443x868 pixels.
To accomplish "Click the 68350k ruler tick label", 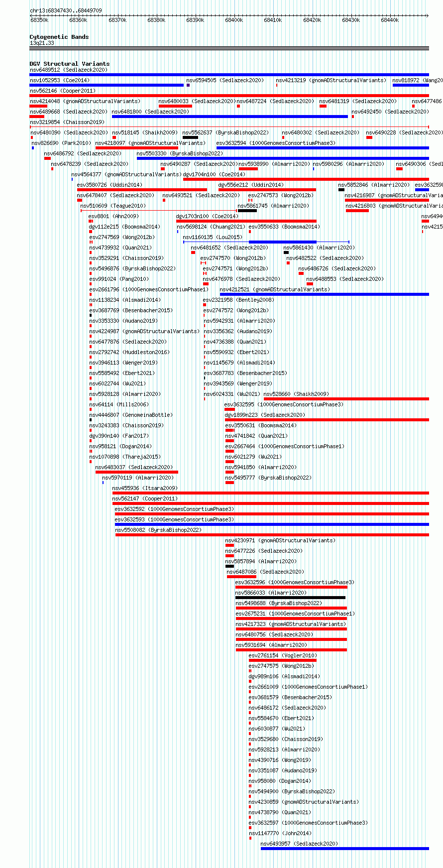I will pyautogui.click(x=39, y=20).
